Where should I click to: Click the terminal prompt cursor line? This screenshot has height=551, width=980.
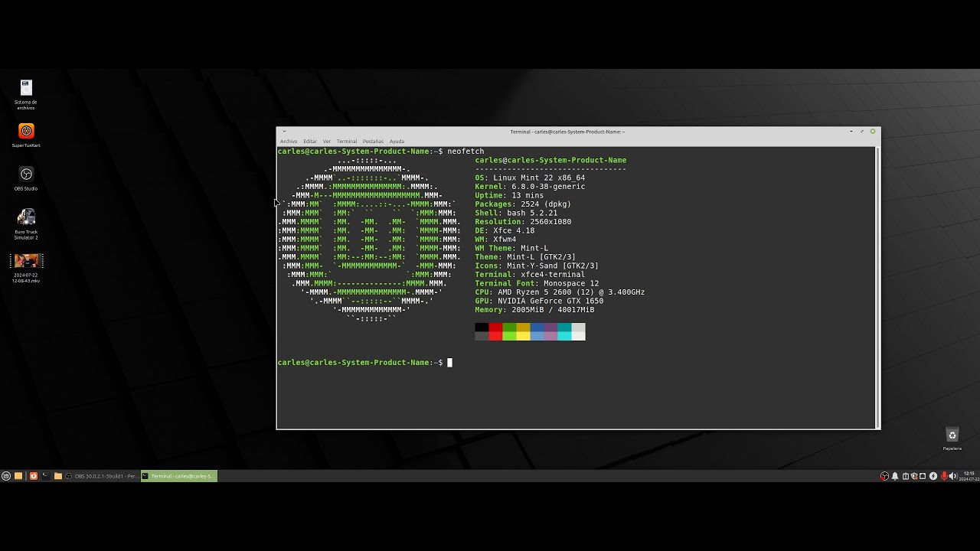click(365, 363)
